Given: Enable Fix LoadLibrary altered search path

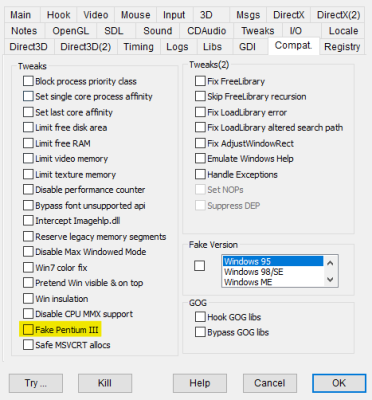Looking at the screenshot, I should pyautogui.click(x=200, y=127).
